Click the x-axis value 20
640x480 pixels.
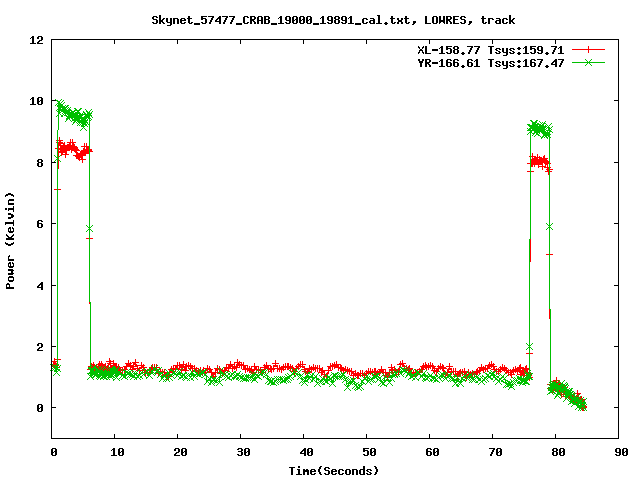pos(180,452)
